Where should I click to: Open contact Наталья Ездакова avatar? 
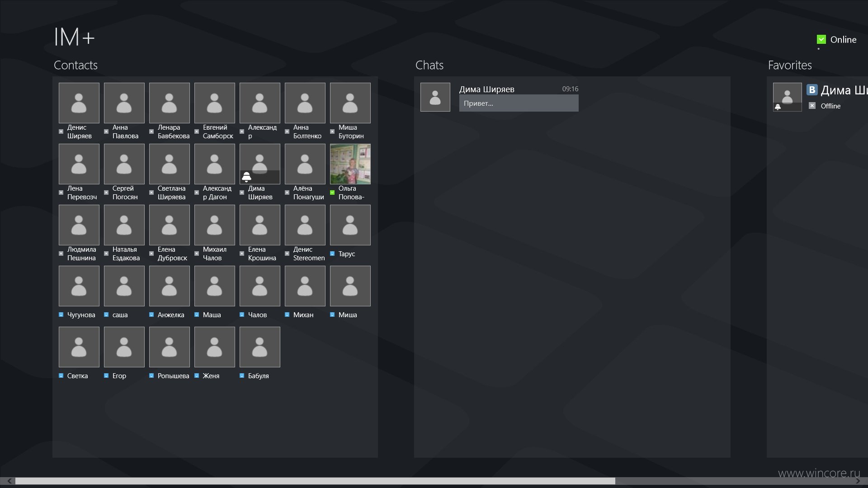coord(124,225)
